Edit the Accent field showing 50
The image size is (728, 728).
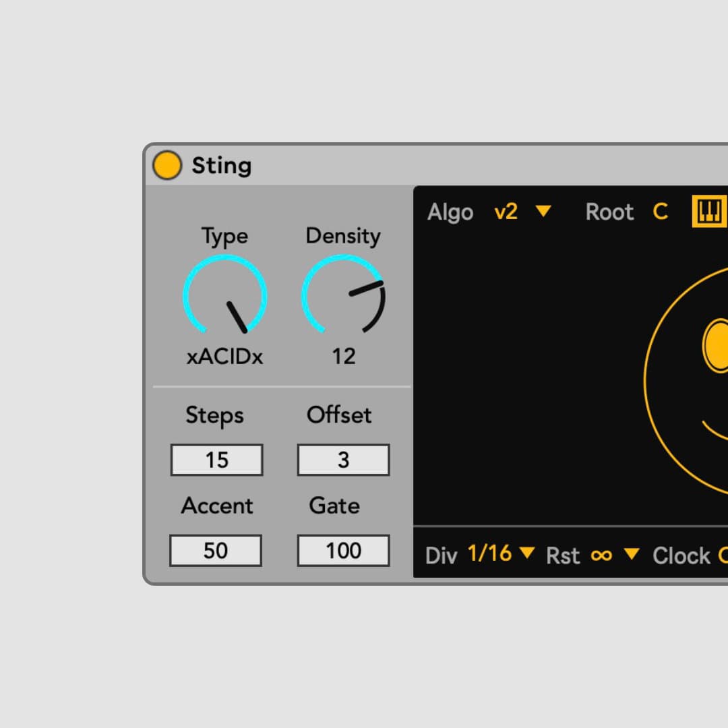point(216,550)
